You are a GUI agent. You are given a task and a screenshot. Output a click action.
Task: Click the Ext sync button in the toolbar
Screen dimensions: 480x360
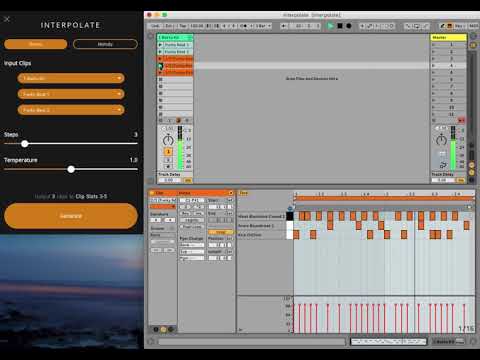168,26
